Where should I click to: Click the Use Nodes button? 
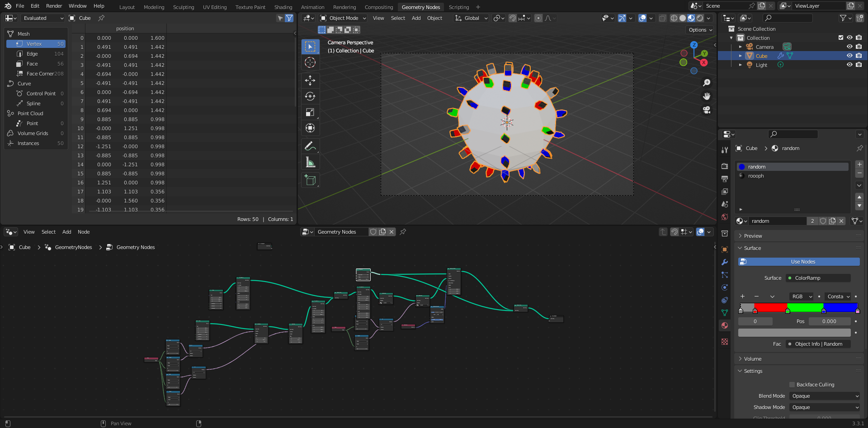[x=799, y=262]
